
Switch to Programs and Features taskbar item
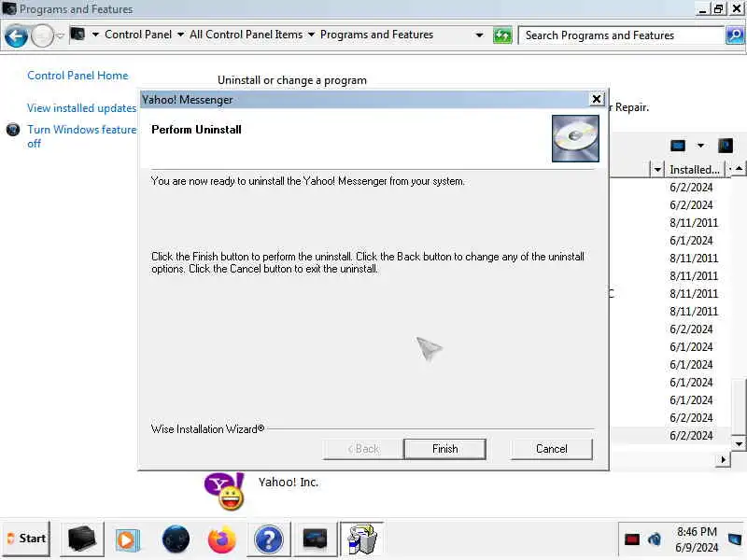coord(362,539)
